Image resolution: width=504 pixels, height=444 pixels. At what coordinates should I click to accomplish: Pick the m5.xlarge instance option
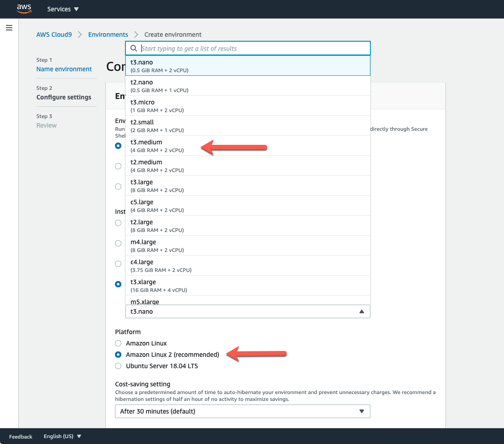[248, 300]
